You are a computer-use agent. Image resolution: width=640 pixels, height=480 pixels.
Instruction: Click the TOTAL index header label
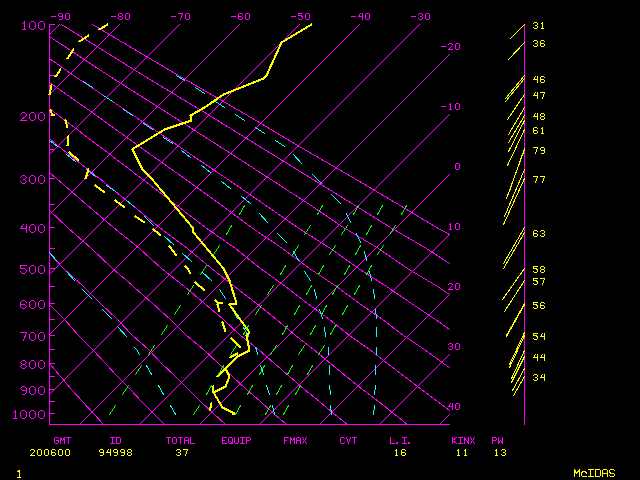point(180,440)
